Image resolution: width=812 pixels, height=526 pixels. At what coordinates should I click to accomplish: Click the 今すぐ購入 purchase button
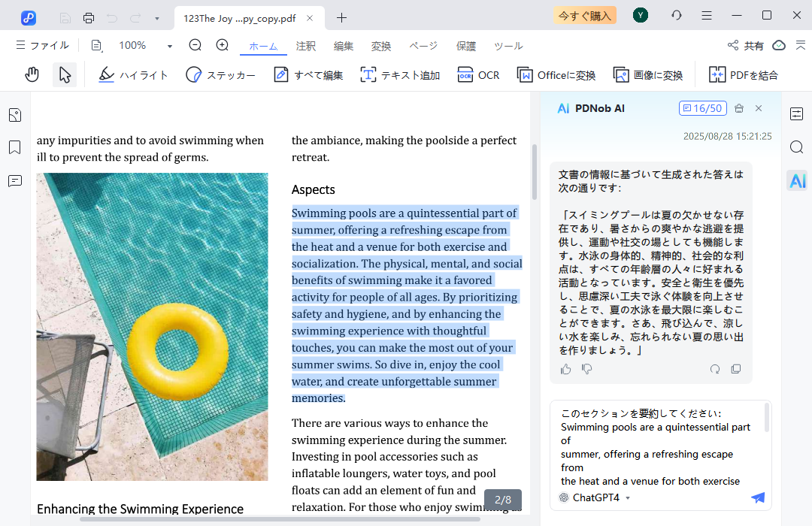584,15
